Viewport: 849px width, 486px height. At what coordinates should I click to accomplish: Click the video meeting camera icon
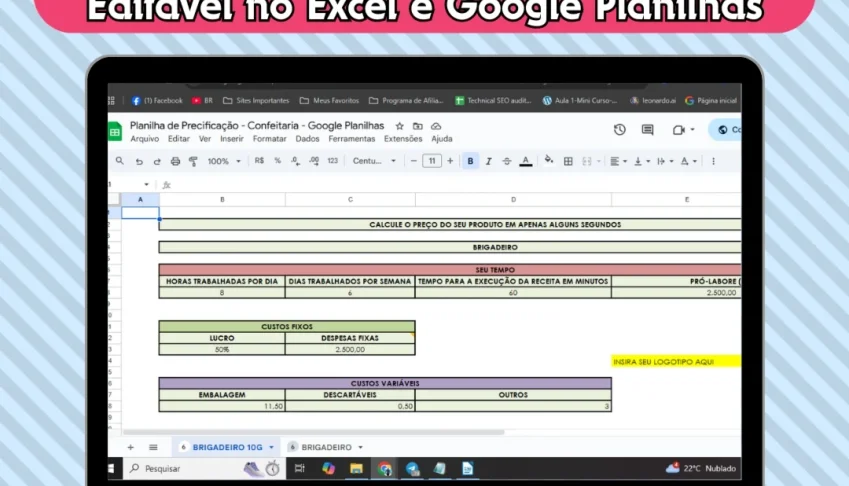click(678, 130)
